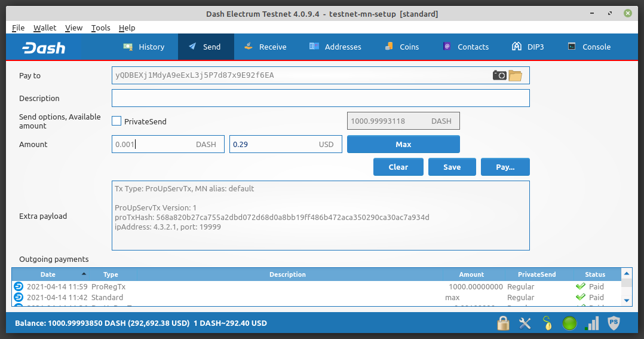644x339 pixels.
Task: Open the Wallet menu
Action: [45, 28]
